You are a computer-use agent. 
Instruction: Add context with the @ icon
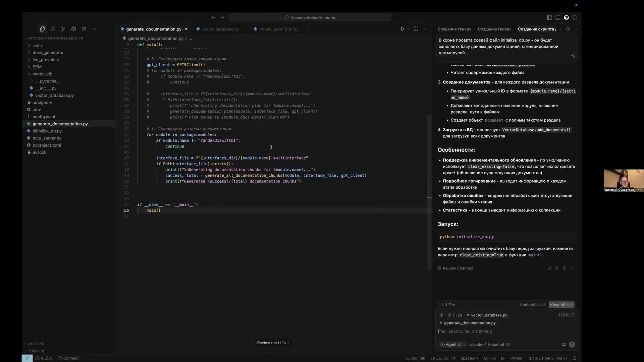(x=441, y=315)
